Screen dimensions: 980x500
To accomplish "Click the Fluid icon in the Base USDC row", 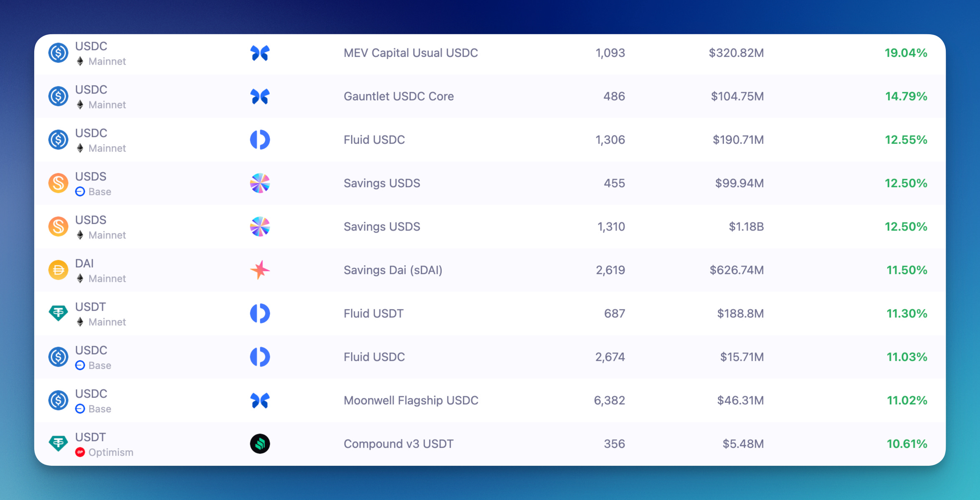I will 260,357.
